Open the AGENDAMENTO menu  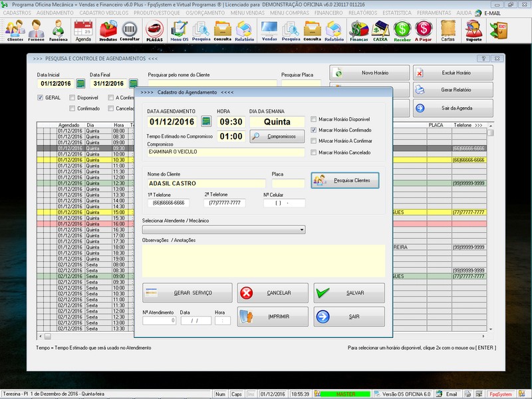55,13
